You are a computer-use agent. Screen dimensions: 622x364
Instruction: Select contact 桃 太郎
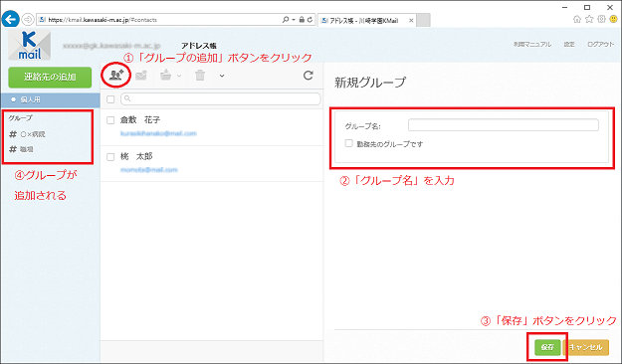point(136,156)
